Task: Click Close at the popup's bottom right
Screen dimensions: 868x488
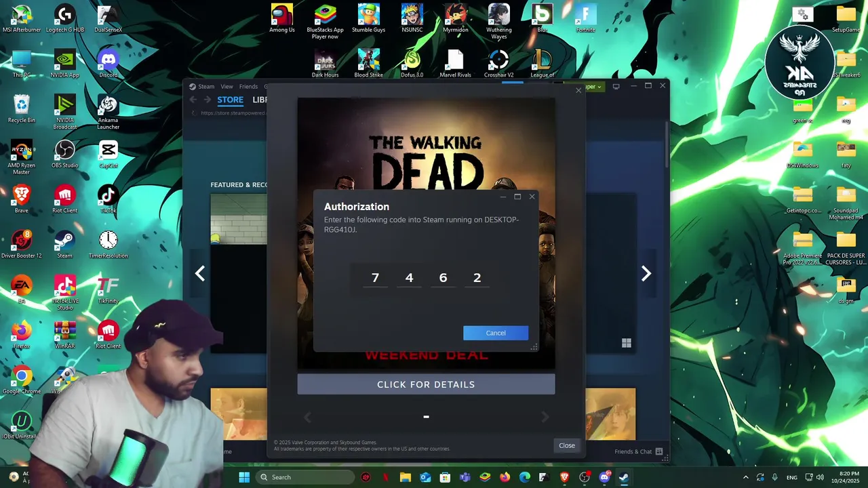Action: click(567, 445)
